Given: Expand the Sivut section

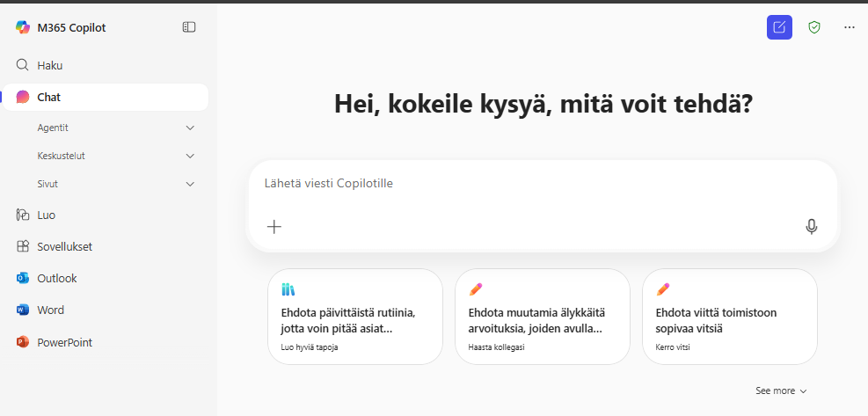Looking at the screenshot, I should pyautogui.click(x=190, y=184).
